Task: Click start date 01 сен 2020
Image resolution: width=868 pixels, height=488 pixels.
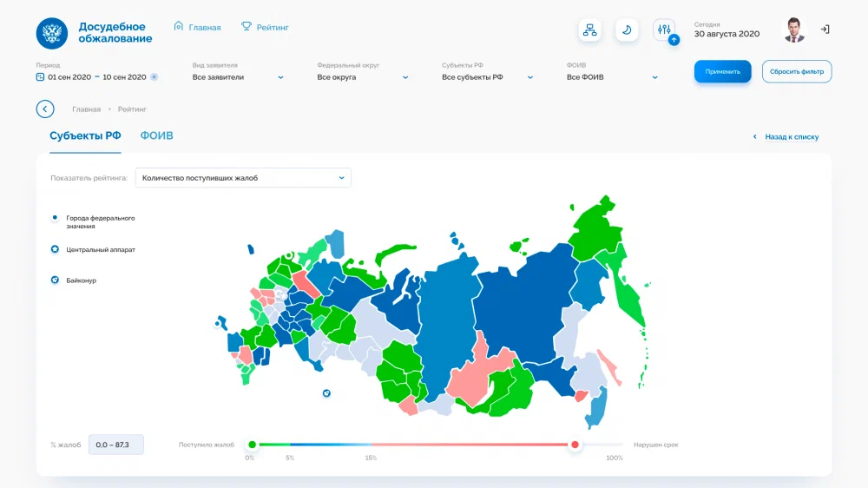Action: pos(69,77)
